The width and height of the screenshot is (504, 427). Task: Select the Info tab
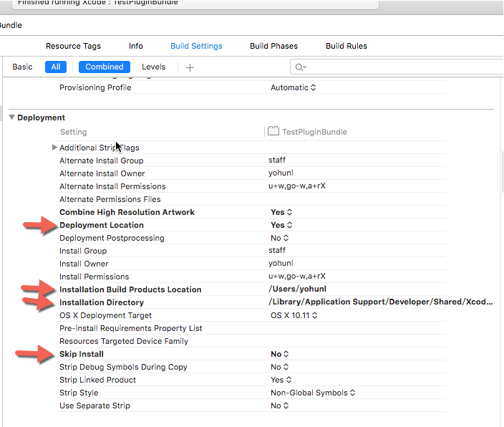[136, 46]
